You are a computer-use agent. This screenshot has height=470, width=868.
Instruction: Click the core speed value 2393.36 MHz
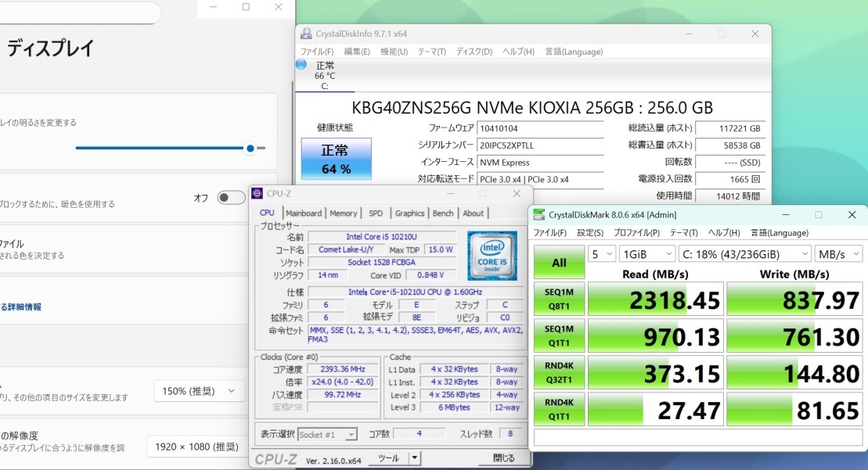[x=343, y=369]
